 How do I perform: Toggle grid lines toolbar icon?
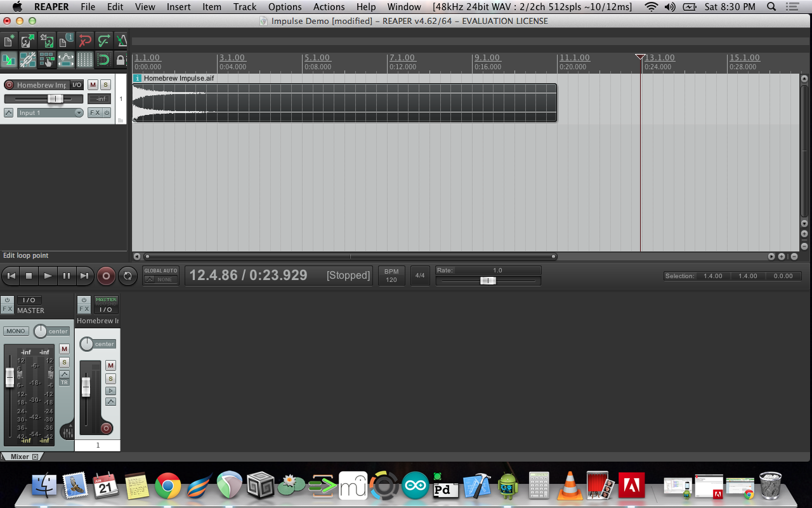85,60
